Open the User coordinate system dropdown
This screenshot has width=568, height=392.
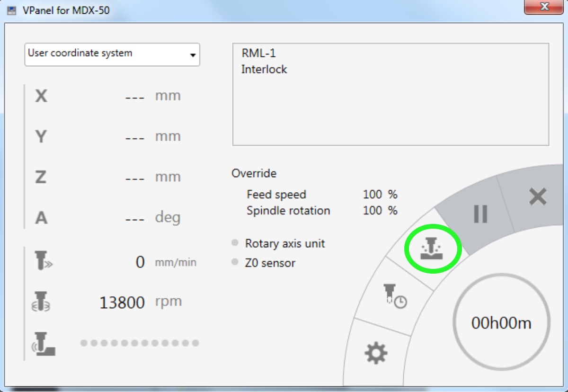point(112,54)
